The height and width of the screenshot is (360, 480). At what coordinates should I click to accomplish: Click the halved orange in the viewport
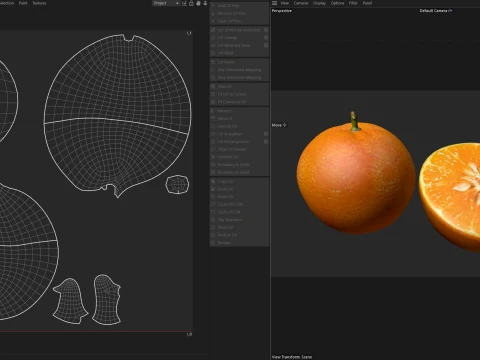point(450,197)
